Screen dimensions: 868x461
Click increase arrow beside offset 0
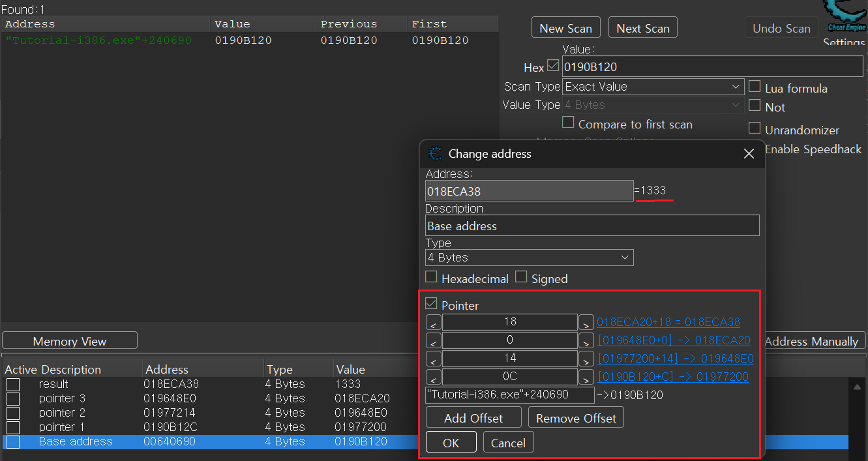coord(586,340)
